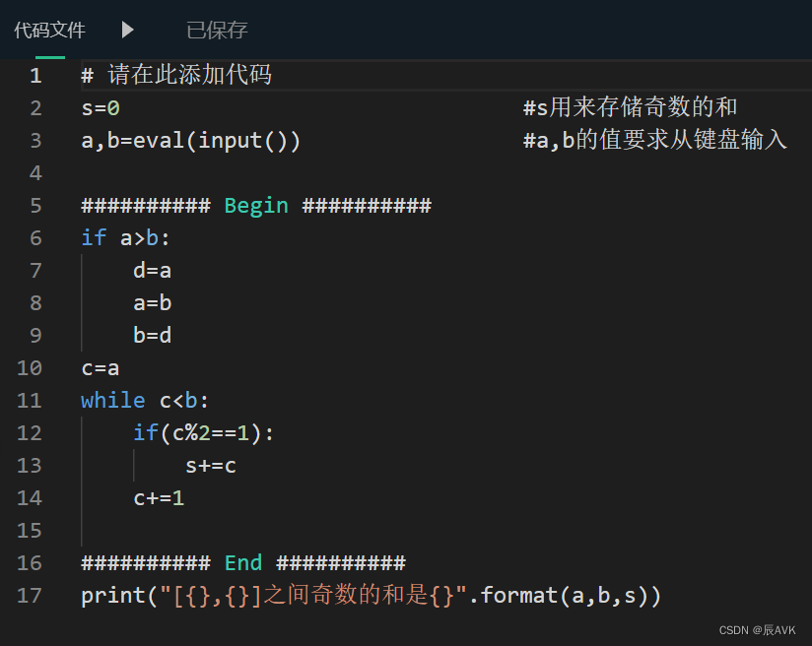Click the s=0 assignment on line 2
The image size is (812, 646).
pyautogui.click(x=100, y=107)
